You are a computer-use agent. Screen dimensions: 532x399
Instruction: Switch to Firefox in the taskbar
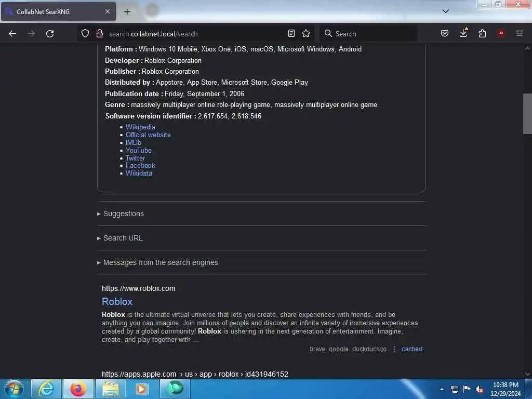point(78,389)
